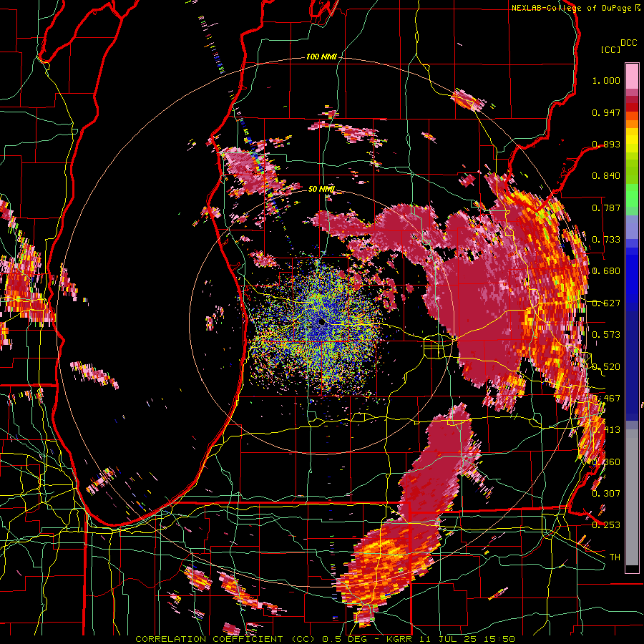Image resolution: width=644 pixels, height=644 pixels.
Task: Pick the bright green color bar segment
Action: tap(632, 195)
